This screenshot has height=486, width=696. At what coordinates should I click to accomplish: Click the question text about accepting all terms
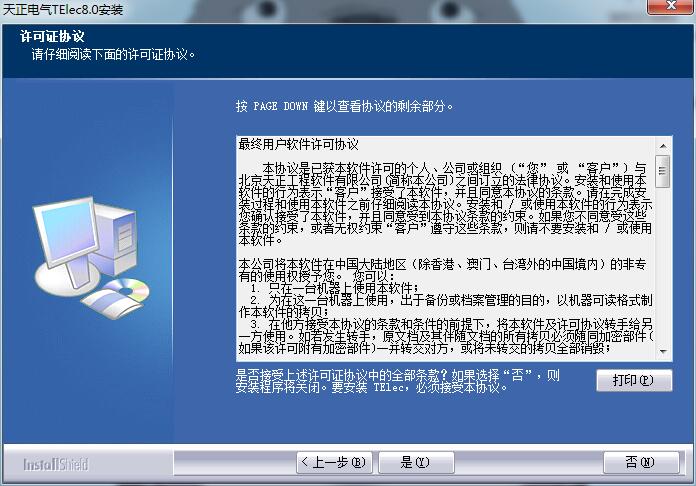[400, 381]
